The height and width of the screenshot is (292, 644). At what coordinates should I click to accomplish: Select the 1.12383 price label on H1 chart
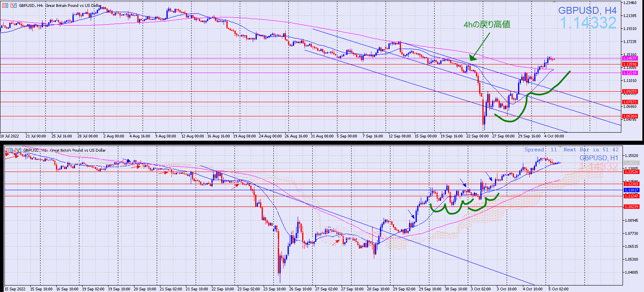pyautogui.click(x=631, y=184)
